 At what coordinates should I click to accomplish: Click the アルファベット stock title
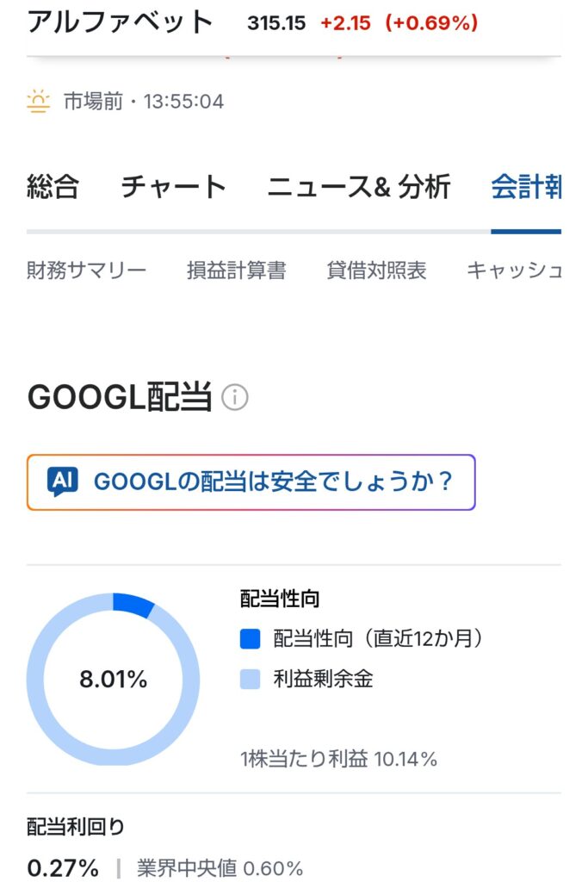pyautogui.click(x=120, y=22)
